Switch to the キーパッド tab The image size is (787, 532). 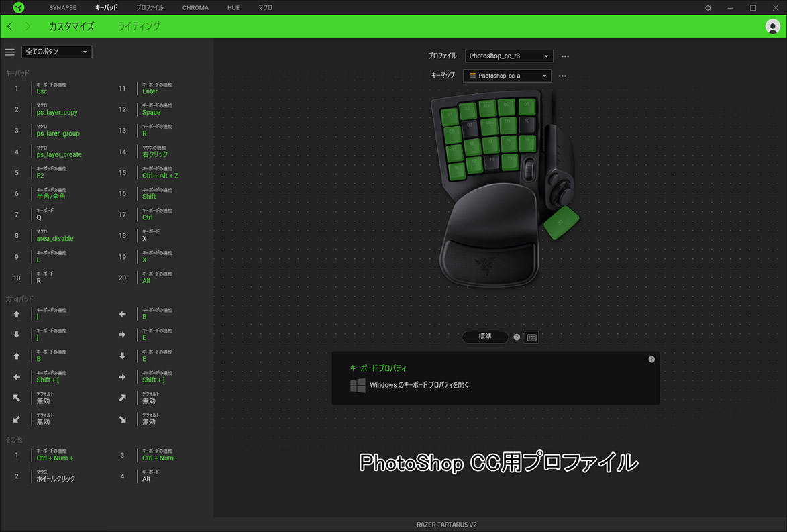(x=107, y=8)
